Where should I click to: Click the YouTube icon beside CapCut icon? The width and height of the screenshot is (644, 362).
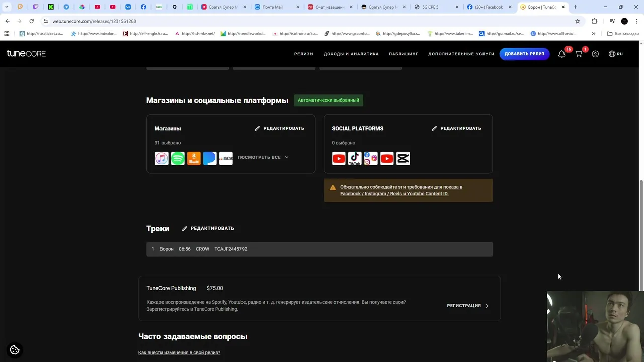coord(387,159)
